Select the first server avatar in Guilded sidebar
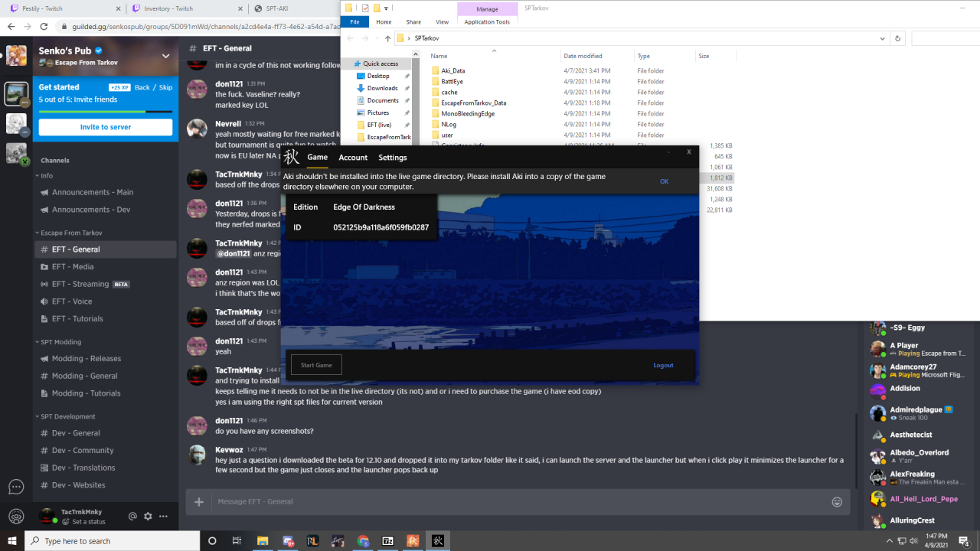980x551 pixels. pos(16,56)
